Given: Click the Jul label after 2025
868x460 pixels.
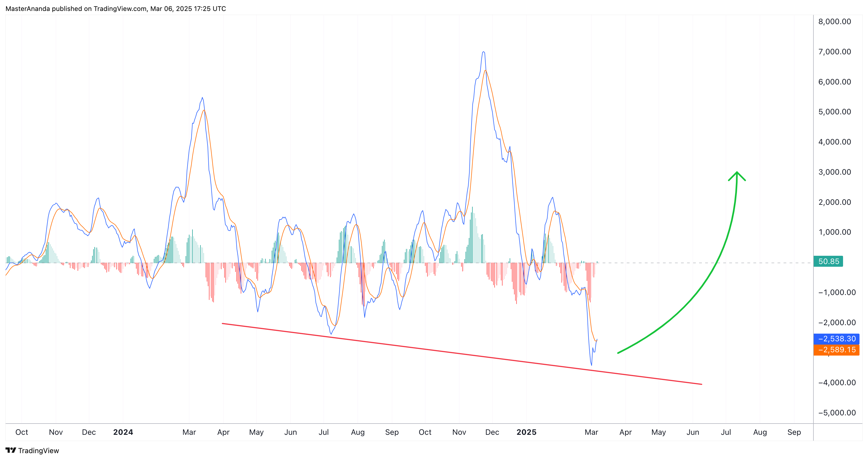Looking at the screenshot, I should coord(726,432).
